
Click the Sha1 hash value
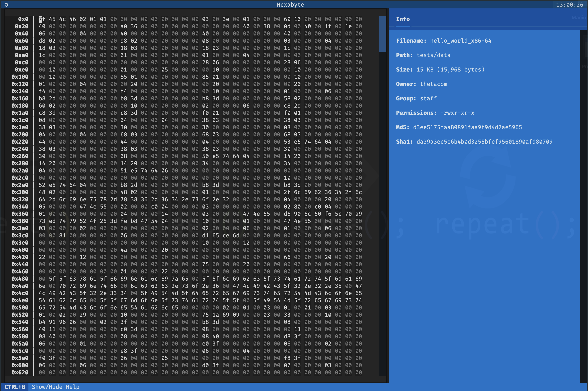point(484,142)
